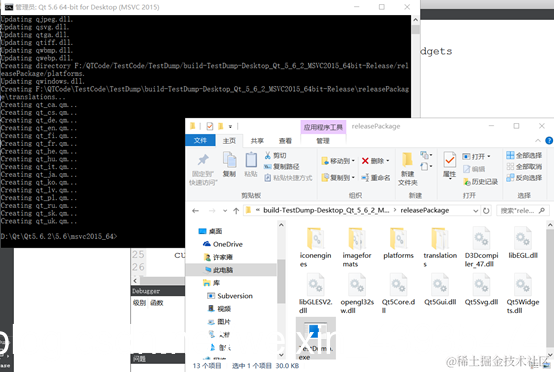
Task: Select the iconengines folder
Action: tap(315, 247)
